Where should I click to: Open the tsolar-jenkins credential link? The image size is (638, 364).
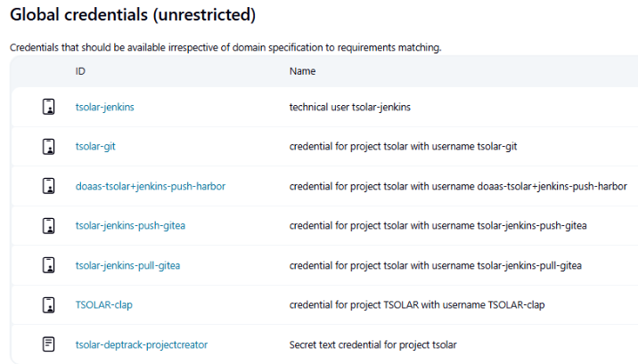click(105, 107)
